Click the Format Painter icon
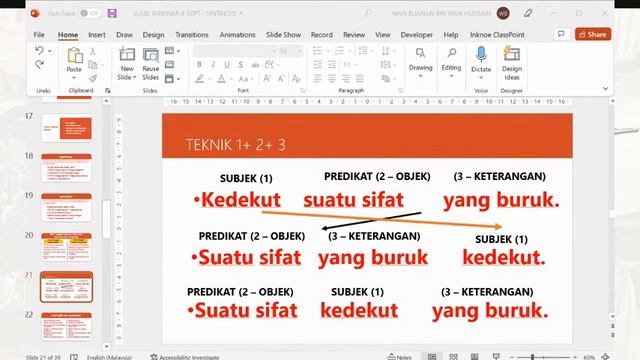The image size is (640, 360). (93, 78)
